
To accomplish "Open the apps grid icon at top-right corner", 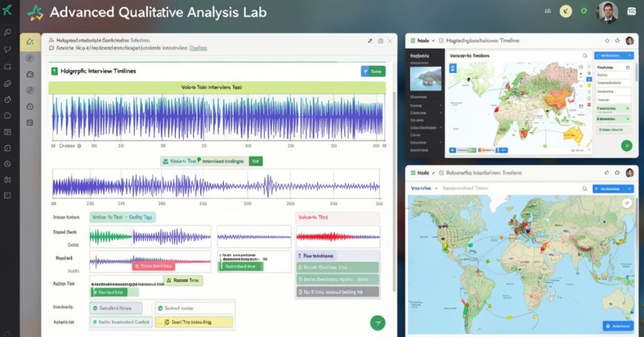I will (631, 11).
